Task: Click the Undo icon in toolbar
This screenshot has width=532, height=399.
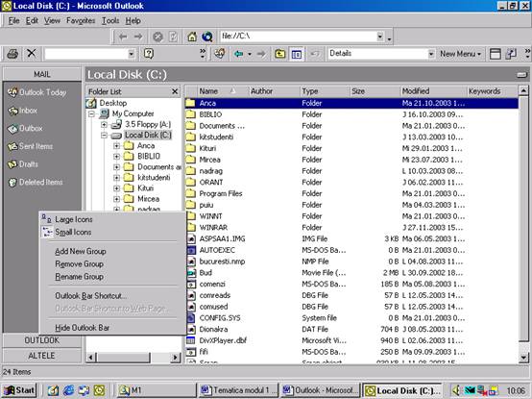Action: (x=315, y=54)
